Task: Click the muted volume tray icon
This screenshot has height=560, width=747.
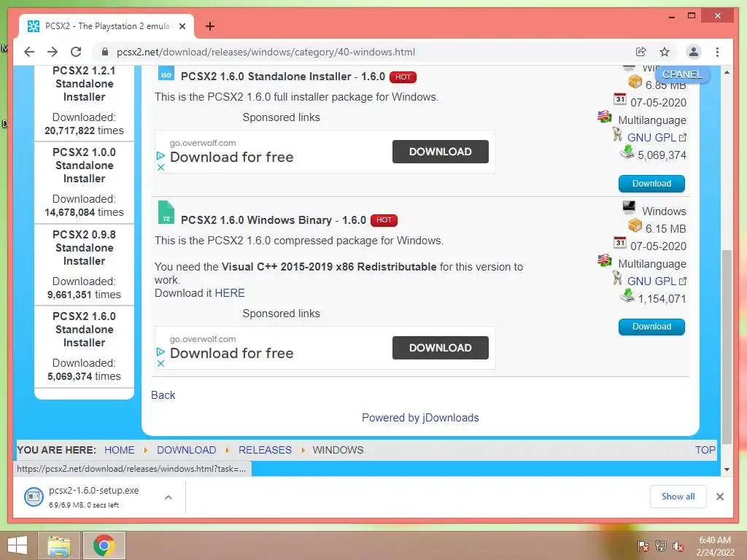Action: click(678, 546)
